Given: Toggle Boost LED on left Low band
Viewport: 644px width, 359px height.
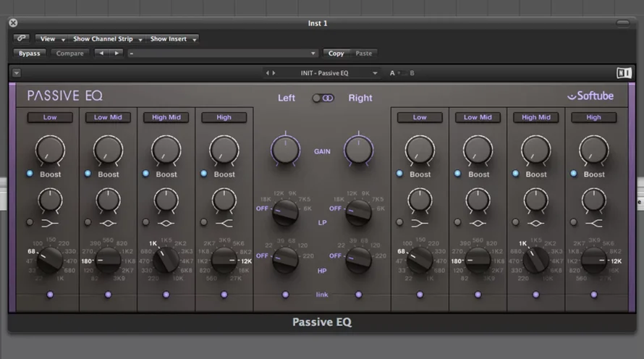Looking at the screenshot, I should pos(30,173).
